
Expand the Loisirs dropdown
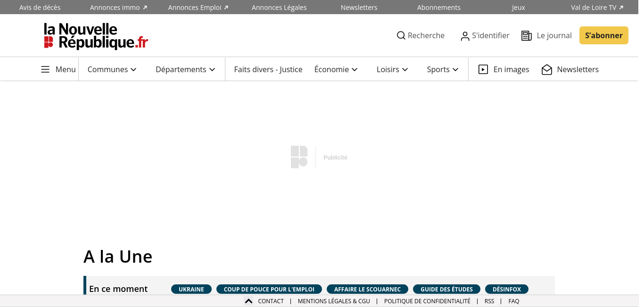392,69
